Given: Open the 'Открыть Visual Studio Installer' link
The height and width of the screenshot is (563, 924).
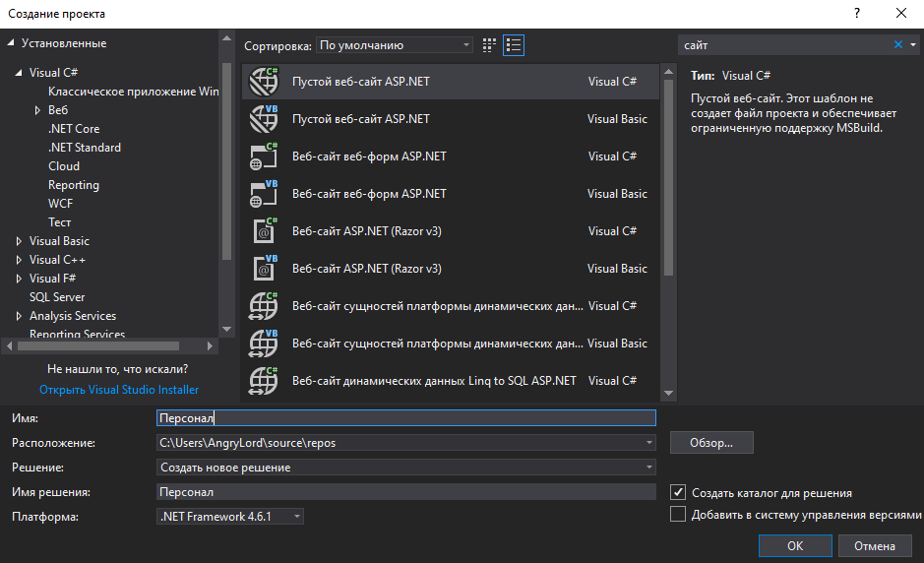Looking at the screenshot, I should (x=119, y=390).
